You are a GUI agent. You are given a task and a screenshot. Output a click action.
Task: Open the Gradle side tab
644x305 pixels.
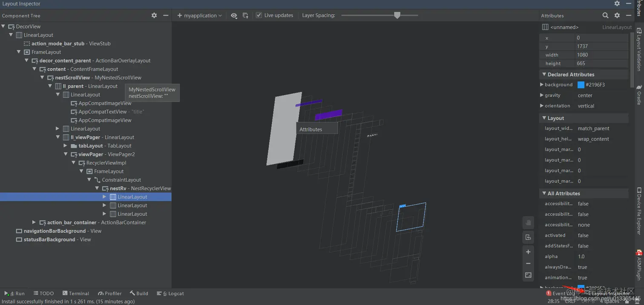[639, 94]
